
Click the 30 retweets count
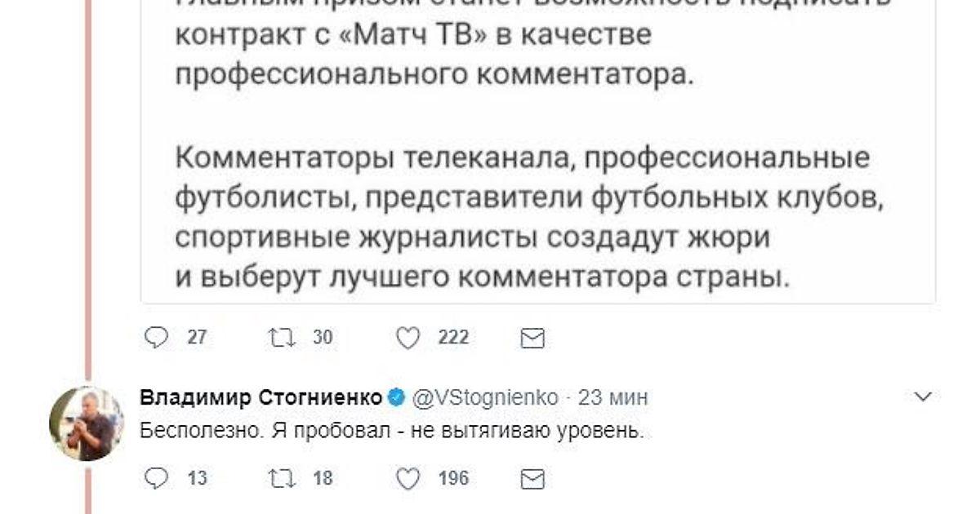(x=323, y=337)
